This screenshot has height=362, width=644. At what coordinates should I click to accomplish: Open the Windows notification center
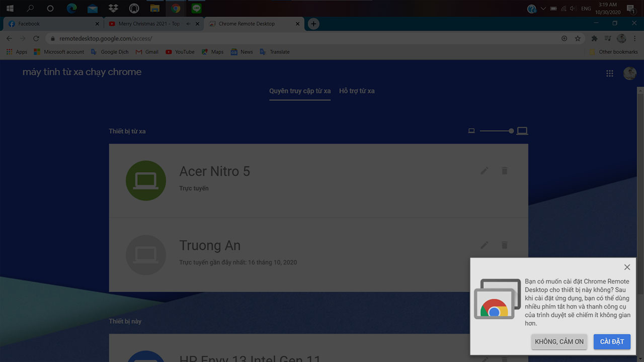(x=630, y=9)
